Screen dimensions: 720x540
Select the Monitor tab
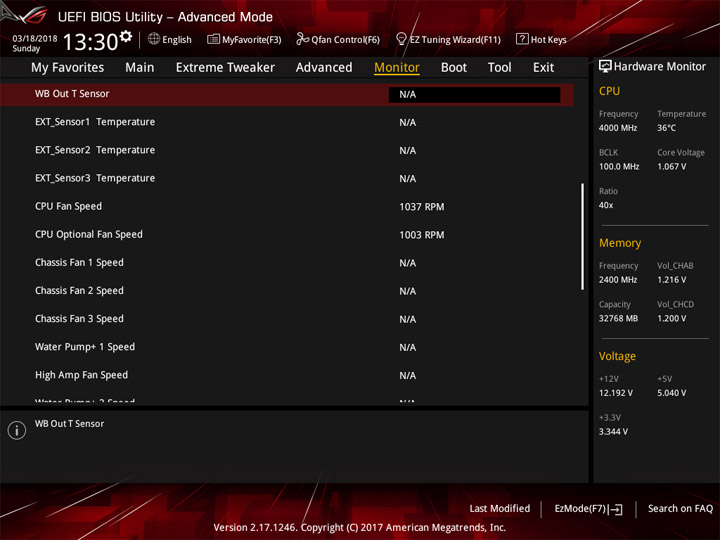(397, 68)
